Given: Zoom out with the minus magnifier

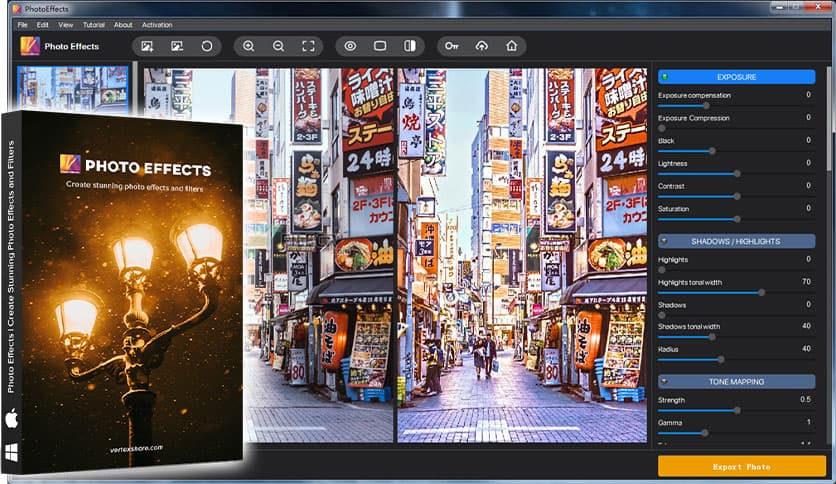Looking at the screenshot, I should tap(278, 46).
